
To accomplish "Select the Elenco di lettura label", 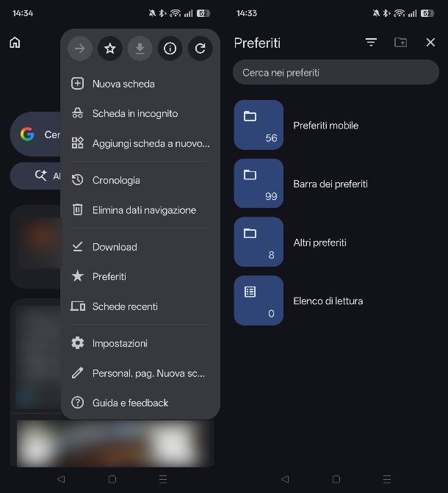I will click(328, 301).
